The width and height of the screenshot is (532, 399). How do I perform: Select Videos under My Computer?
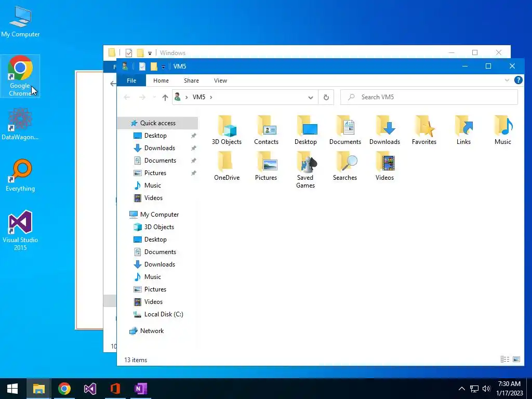click(158, 302)
